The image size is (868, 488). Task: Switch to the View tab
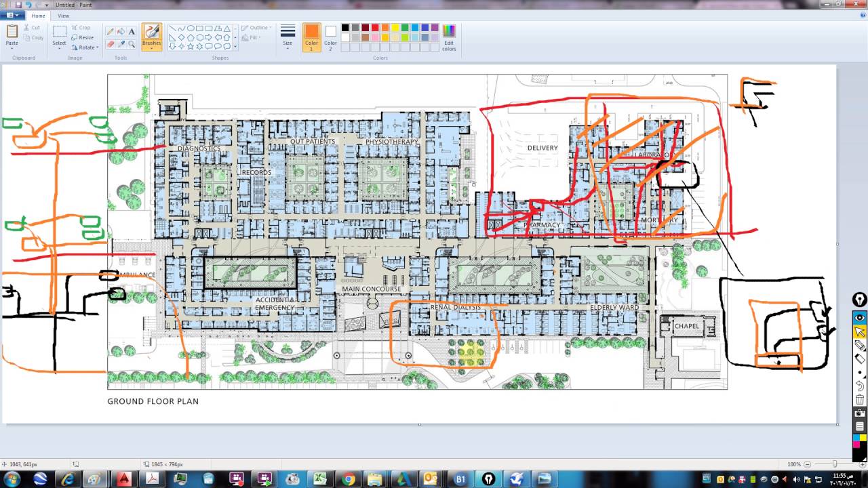click(x=63, y=15)
